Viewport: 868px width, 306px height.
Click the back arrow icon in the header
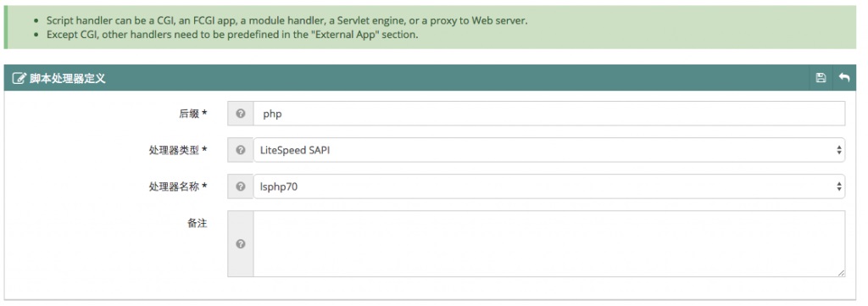[844, 77]
